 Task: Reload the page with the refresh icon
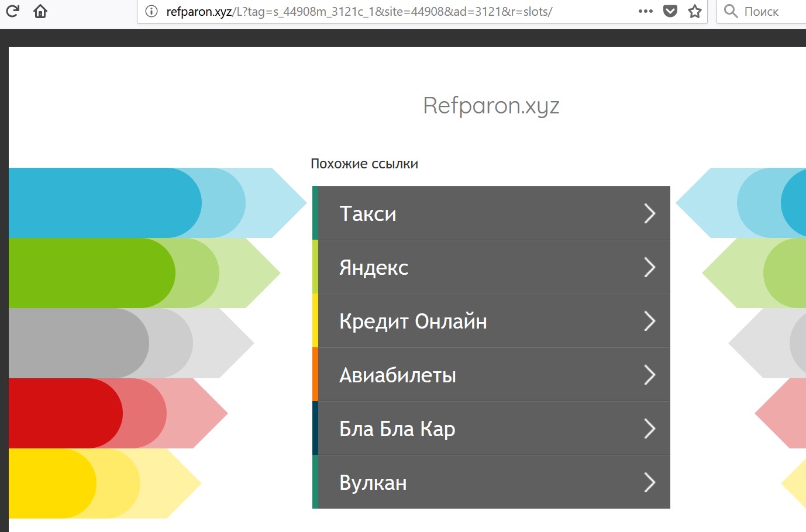pyautogui.click(x=12, y=11)
